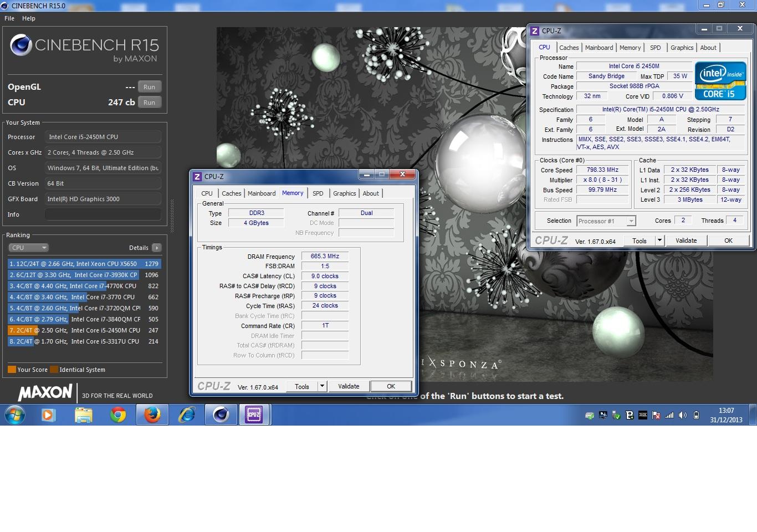757x532 pixels.
Task: Select ranking row Core i7-3770
Action: pos(84,297)
